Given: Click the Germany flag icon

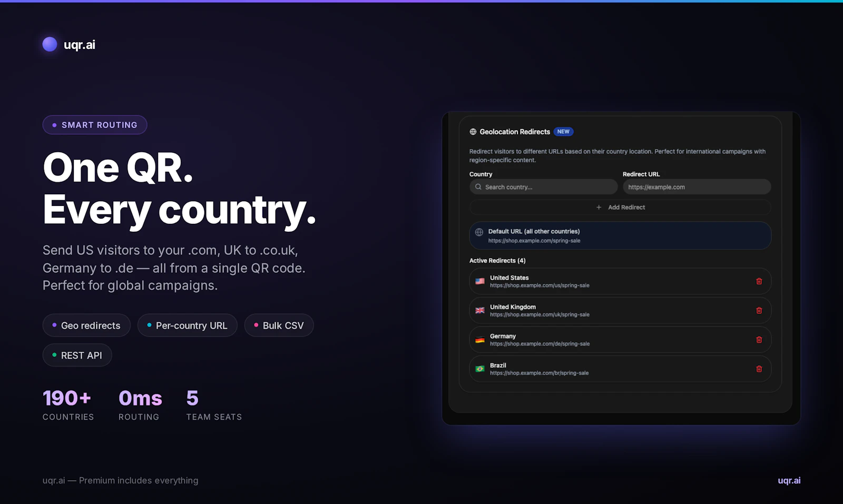Looking at the screenshot, I should pos(480,340).
